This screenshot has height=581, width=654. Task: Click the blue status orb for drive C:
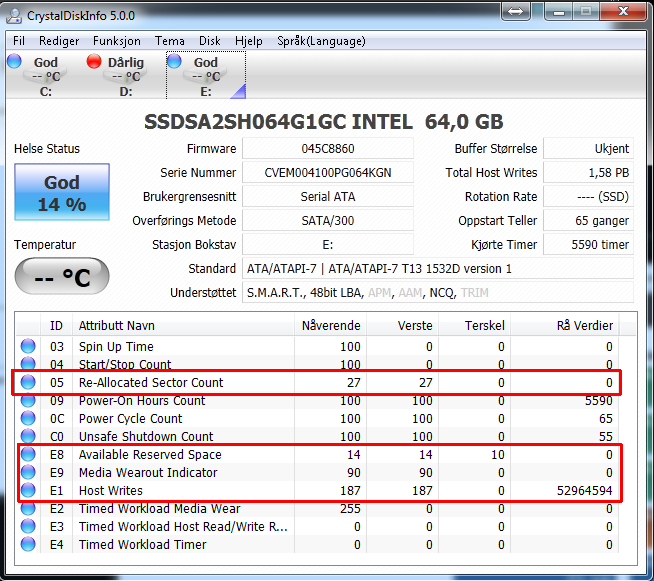[15, 61]
